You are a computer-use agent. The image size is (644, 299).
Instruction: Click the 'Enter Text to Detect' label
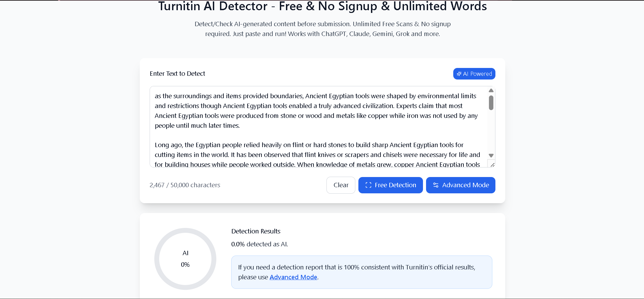pyautogui.click(x=177, y=74)
